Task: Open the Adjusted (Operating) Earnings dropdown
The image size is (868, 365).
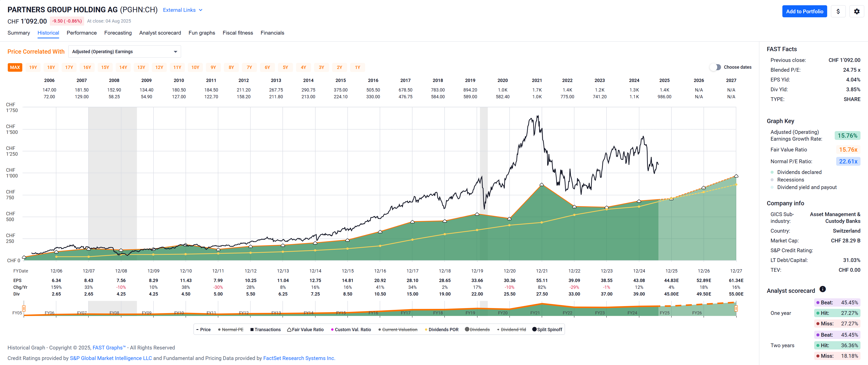Action: [125, 52]
